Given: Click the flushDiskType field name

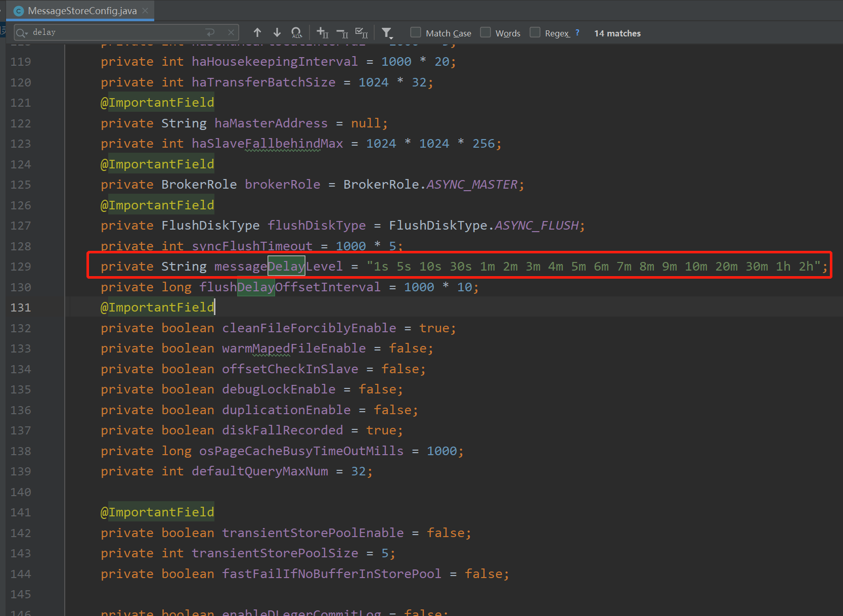Looking at the screenshot, I should (317, 226).
